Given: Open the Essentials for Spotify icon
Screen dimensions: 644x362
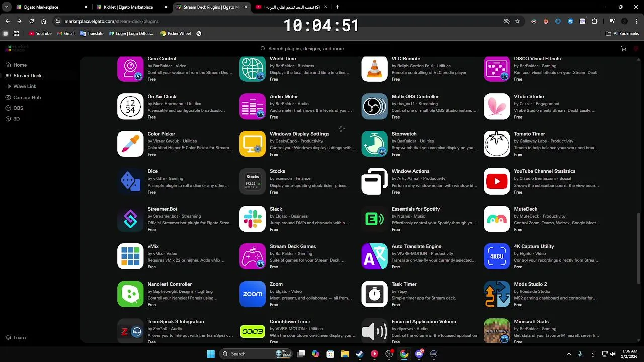Looking at the screenshot, I should (374, 219).
